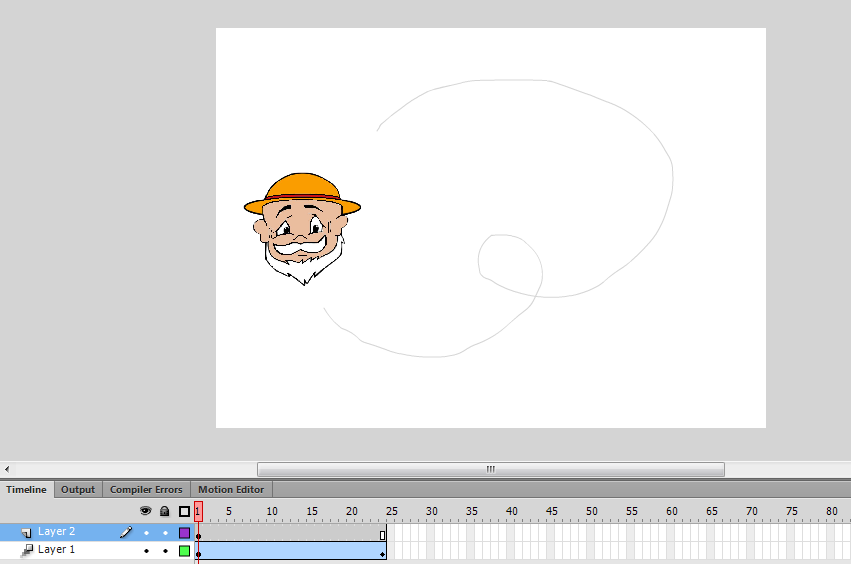Viewport: 851px width, 564px height.
Task: Click the padlock lock all layers icon
Action: click(x=165, y=511)
